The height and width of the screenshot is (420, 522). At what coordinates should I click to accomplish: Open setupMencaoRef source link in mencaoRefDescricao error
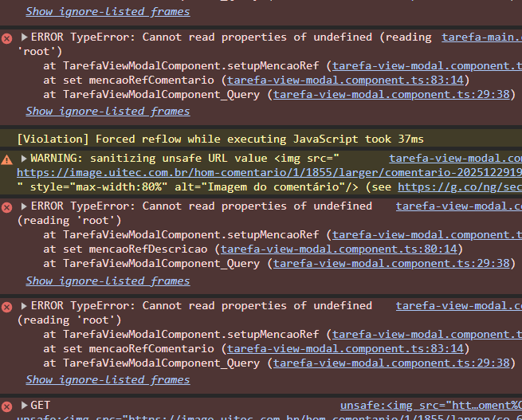click(x=426, y=235)
